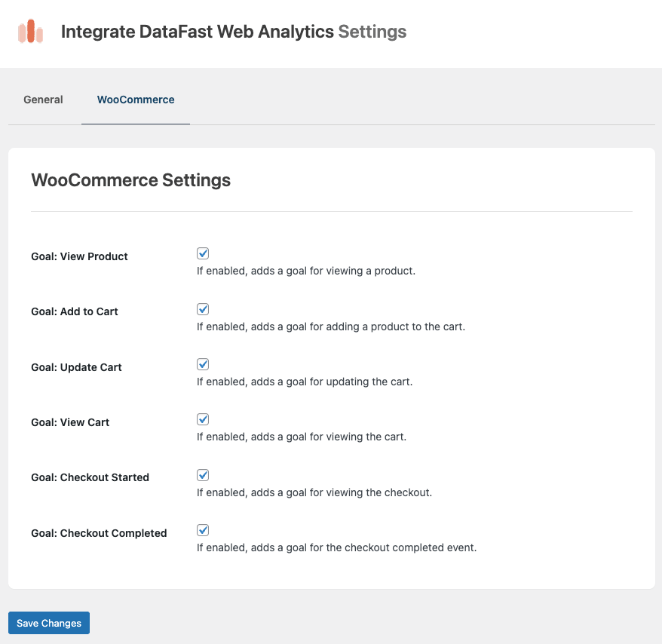
Task: Select the WooCommerce tab
Action: click(136, 99)
